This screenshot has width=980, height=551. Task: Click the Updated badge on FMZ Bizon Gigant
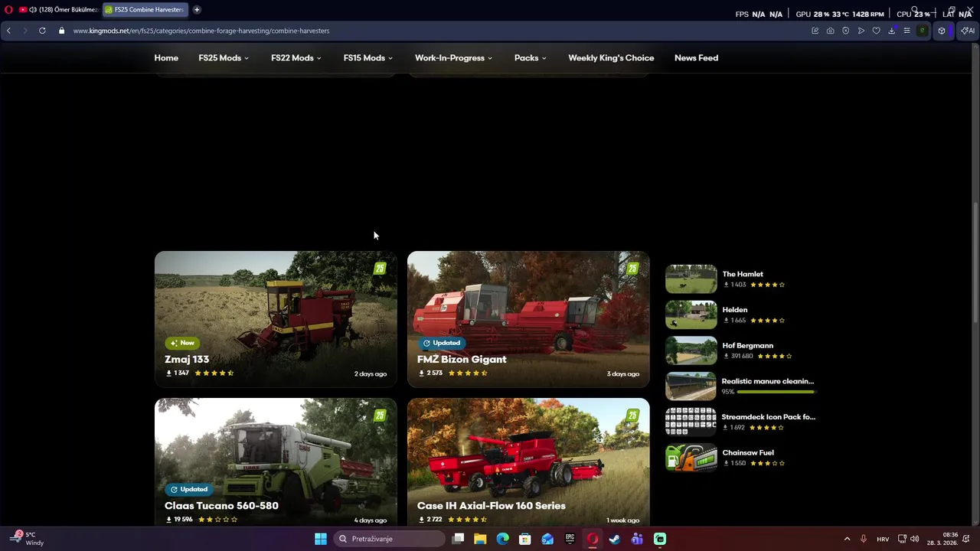pyautogui.click(x=442, y=343)
